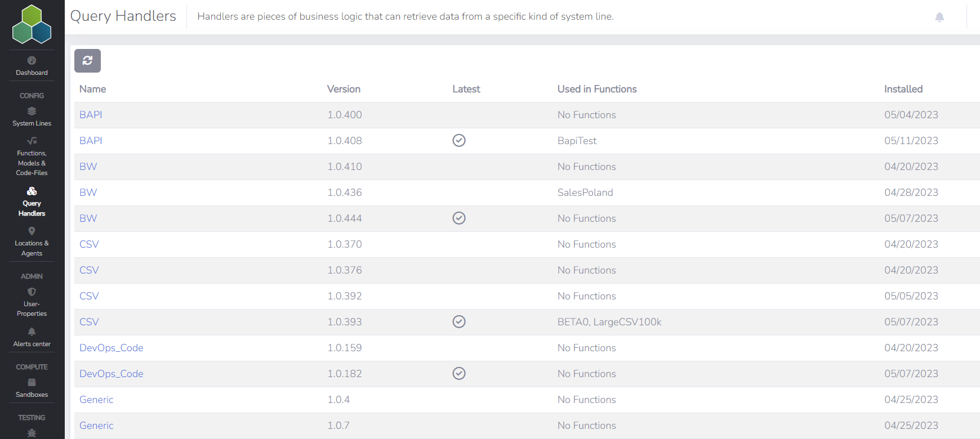Click the refresh handlers list button
The width and height of the screenshot is (980, 439).
click(x=87, y=61)
